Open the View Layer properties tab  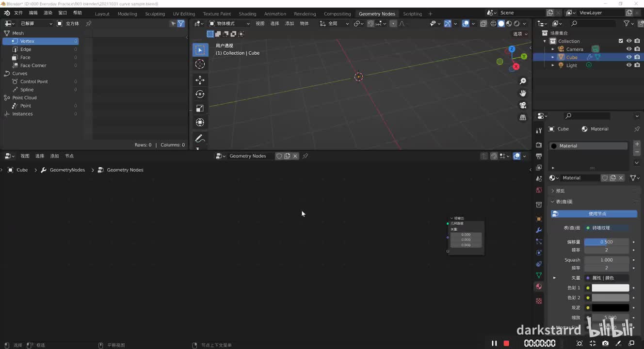(x=539, y=167)
